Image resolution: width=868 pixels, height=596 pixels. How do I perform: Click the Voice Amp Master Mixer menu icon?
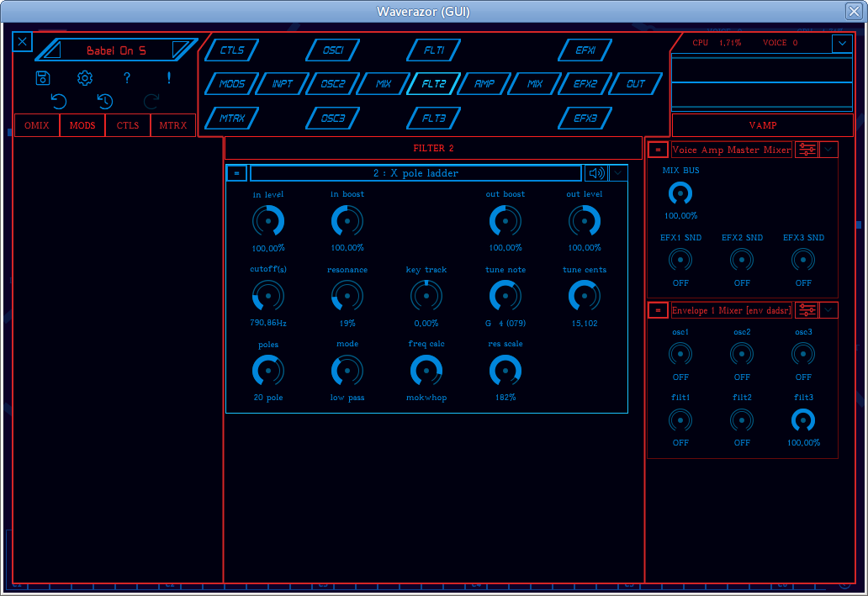pyautogui.click(x=659, y=150)
